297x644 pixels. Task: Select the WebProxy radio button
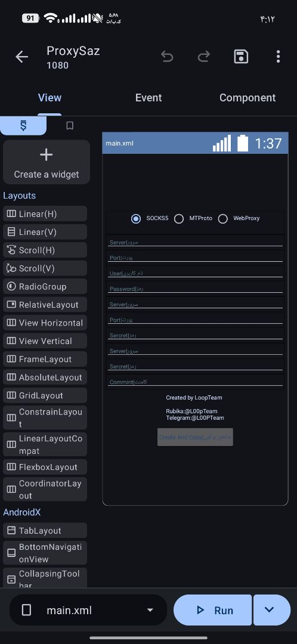coord(222,218)
